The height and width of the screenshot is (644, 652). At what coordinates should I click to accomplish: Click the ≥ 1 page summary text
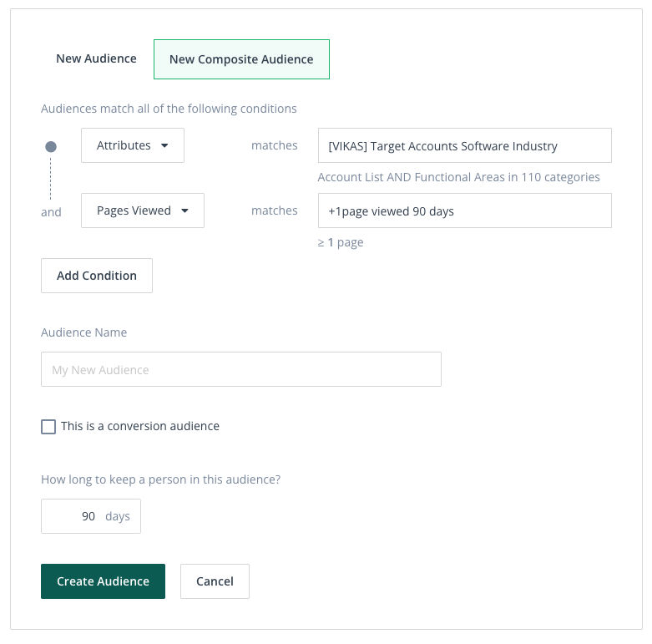tap(341, 242)
